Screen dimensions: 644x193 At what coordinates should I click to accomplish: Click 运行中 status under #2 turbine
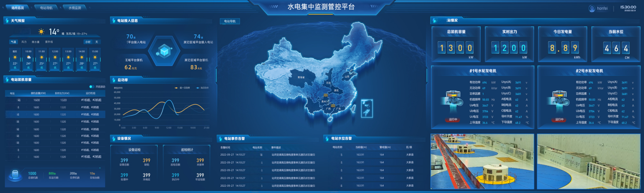559,120
